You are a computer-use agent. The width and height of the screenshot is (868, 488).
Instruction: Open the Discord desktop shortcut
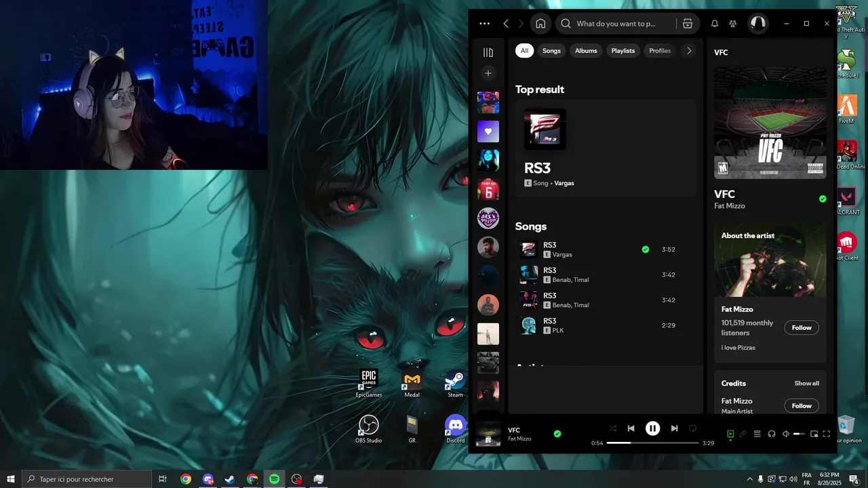coord(456,429)
